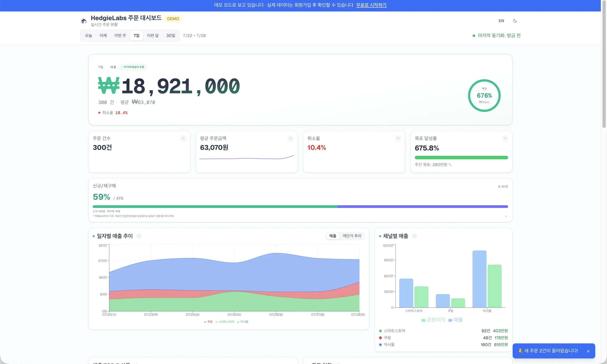Viewport: 607px width, 364px height.
Task: Click the 쿠팡 매출 bar in channel chart
Action: (x=443, y=301)
